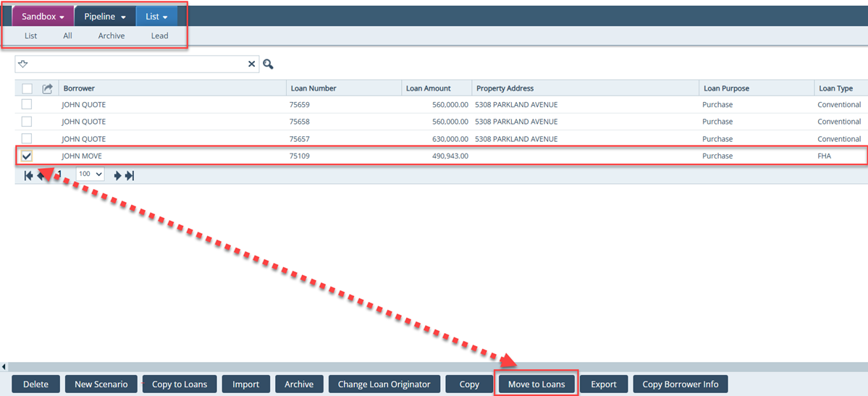Click inside the search input field
The width and height of the screenshot is (868, 396).
pos(138,64)
